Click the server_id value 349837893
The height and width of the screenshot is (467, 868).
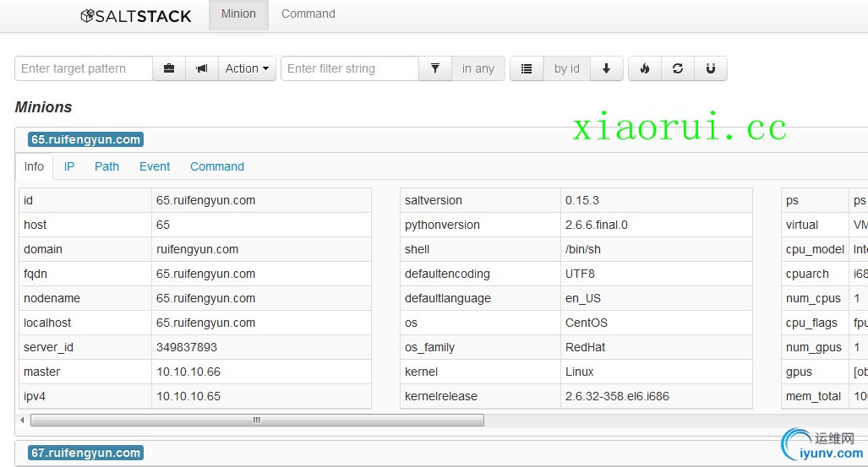click(187, 347)
